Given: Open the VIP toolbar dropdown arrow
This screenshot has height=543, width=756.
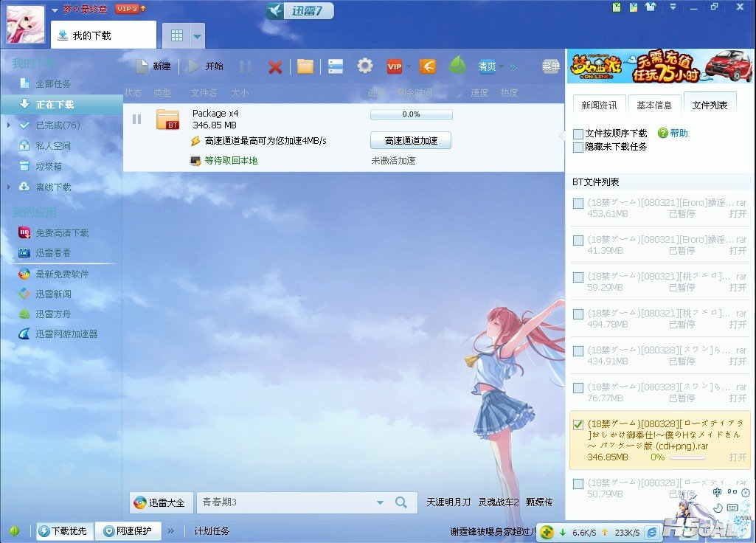Looking at the screenshot, I should [x=409, y=66].
